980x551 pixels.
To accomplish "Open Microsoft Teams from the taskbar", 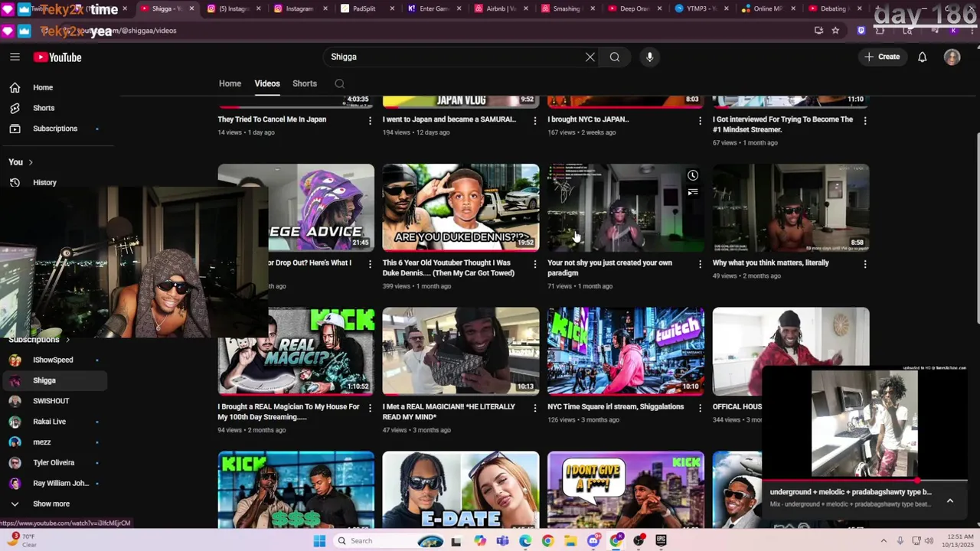I will pyautogui.click(x=502, y=541).
